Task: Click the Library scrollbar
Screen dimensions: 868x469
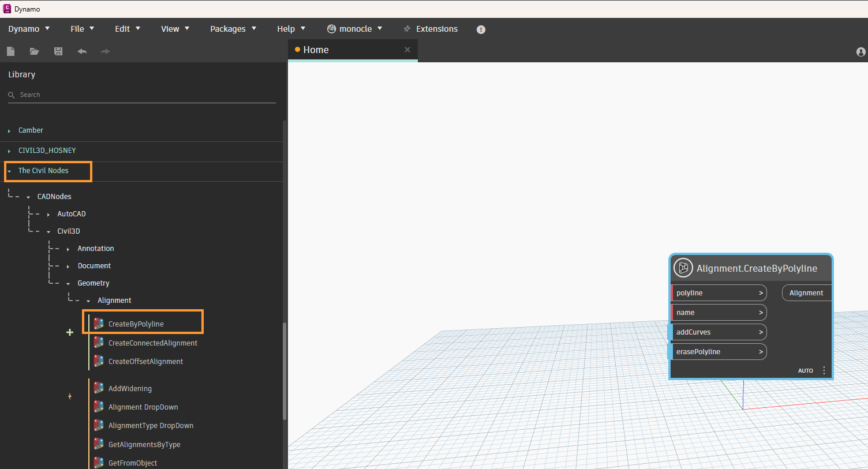Action: tap(285, 371)
